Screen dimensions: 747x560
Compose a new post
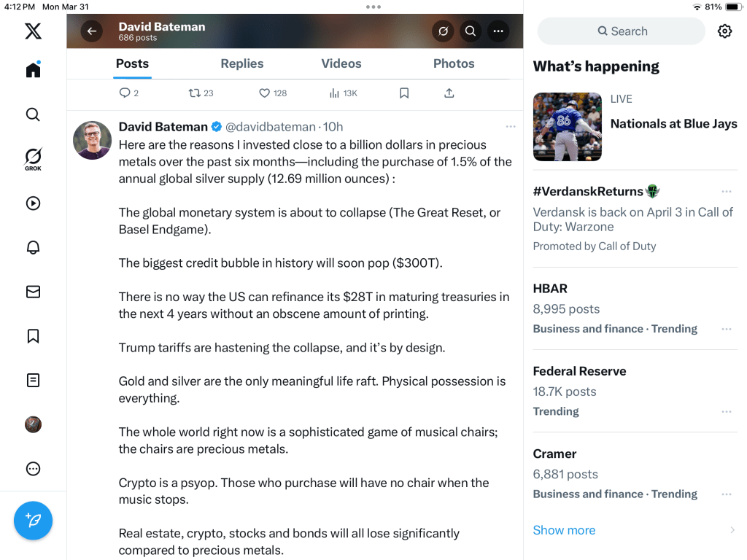33,521
